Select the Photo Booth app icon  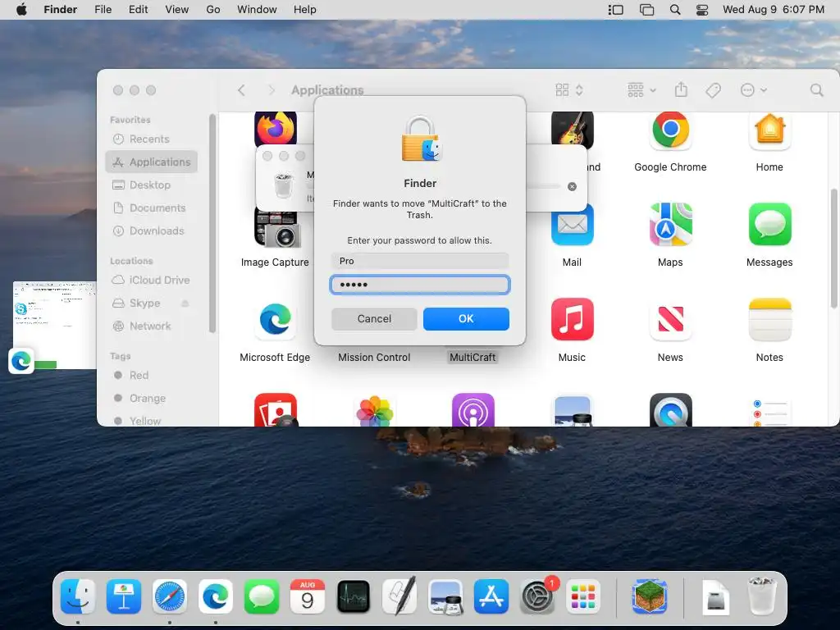coord(275,410)
